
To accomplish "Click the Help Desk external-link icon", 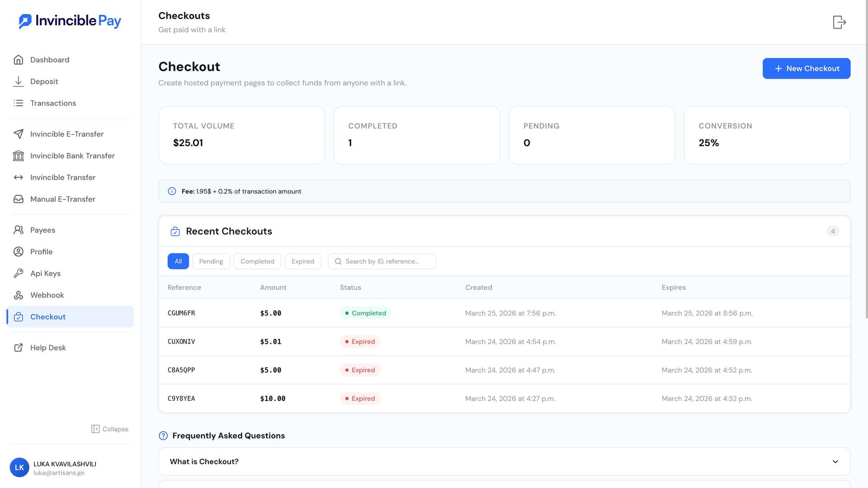I will pyautogui.click(x=19, y=347).
